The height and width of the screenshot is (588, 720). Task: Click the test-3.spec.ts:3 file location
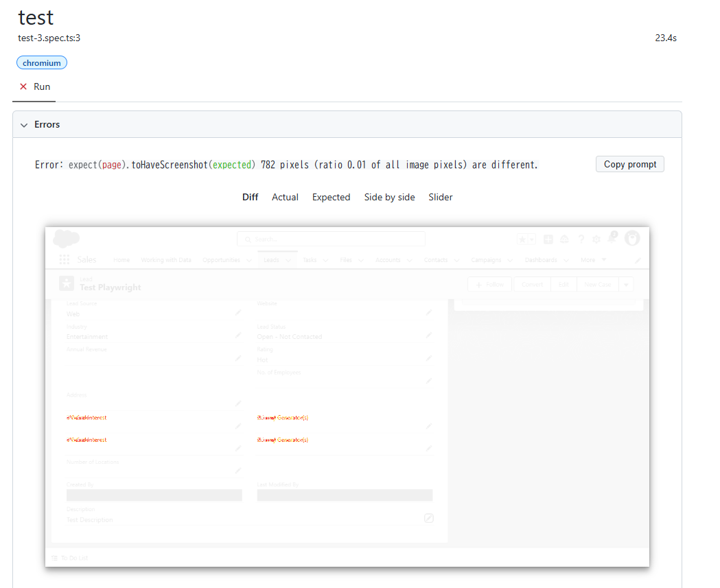click(49, 38)
